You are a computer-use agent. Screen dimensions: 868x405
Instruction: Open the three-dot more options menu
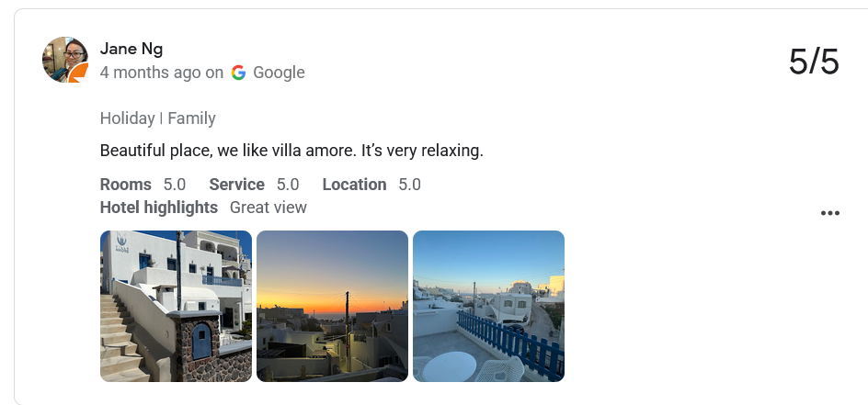[829, 213]
